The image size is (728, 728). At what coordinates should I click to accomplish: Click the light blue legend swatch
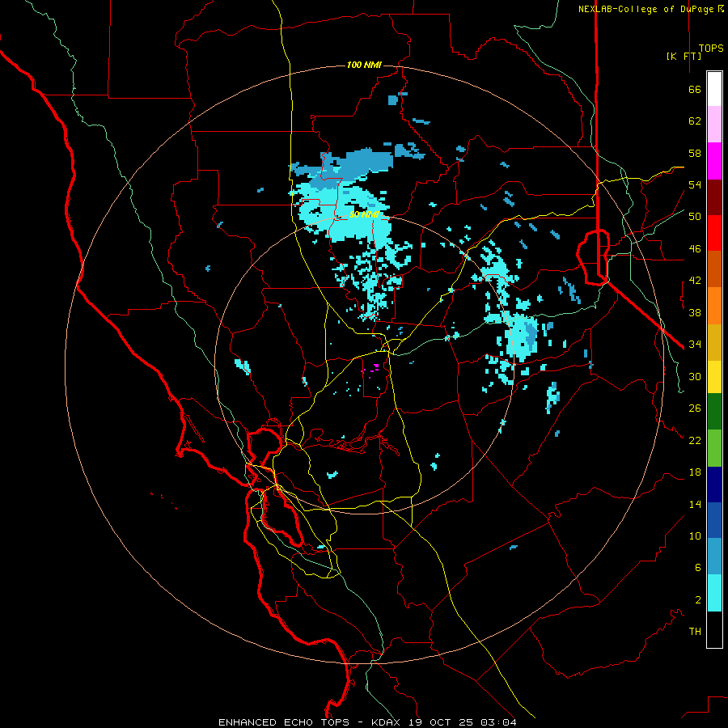click(714, 557)
